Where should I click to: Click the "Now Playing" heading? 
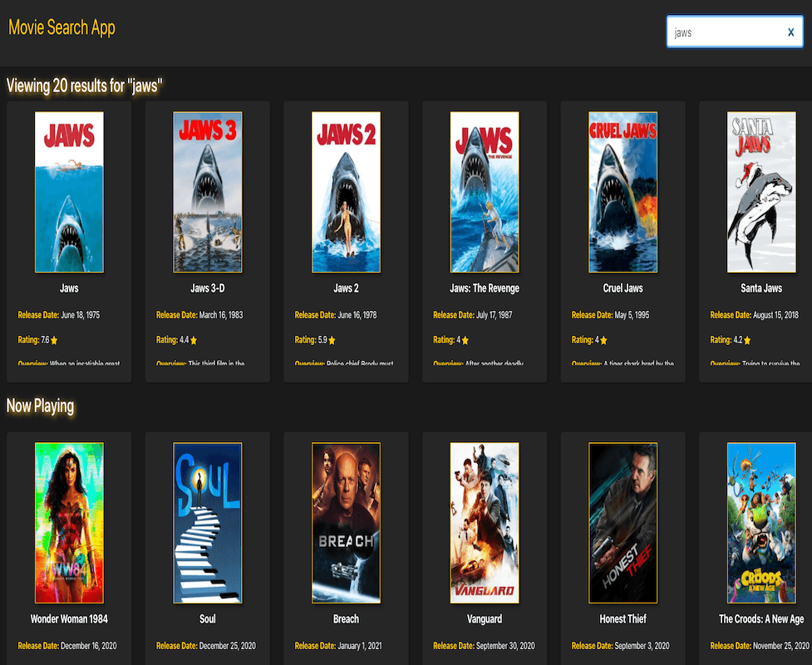click(41, 406)
